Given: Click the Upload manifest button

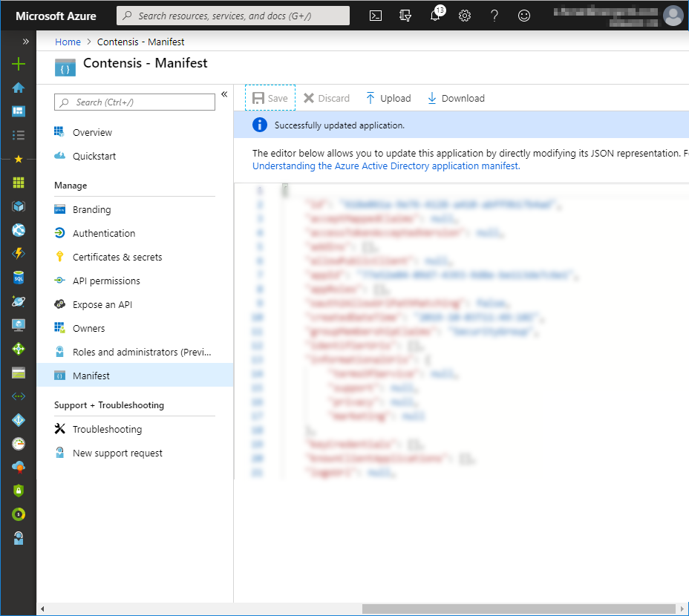Looking at the screenshot, I should 388,98.
